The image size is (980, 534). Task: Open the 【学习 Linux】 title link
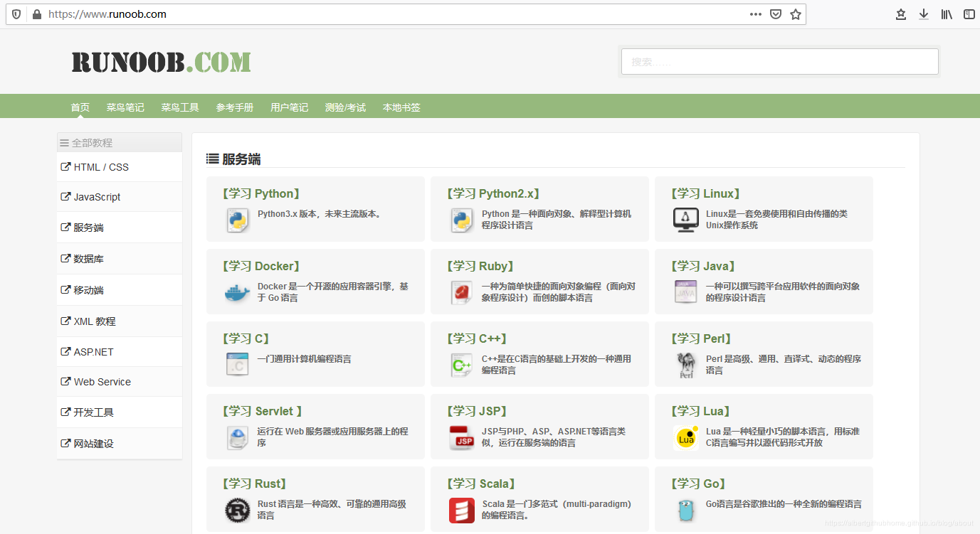click(706, 193)
